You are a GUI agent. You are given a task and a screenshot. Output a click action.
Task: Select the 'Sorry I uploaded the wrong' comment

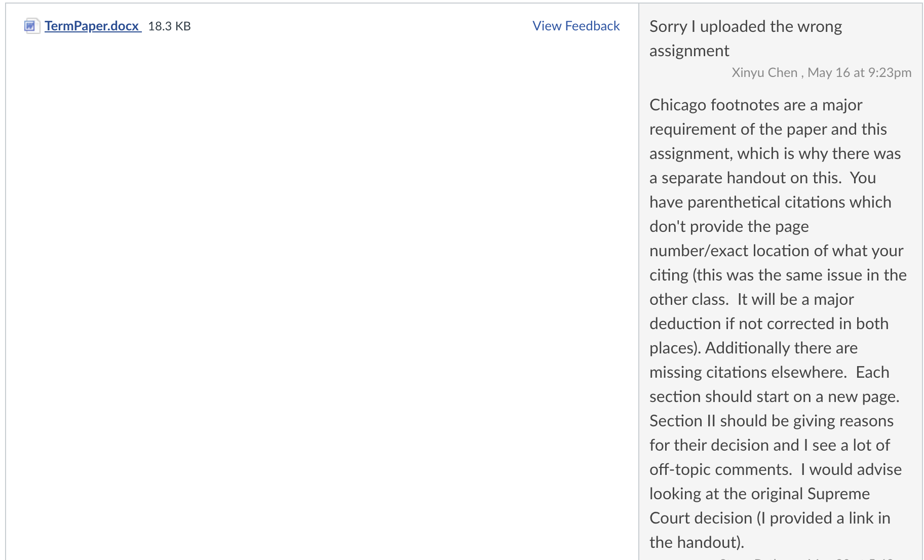(x=745, y=26)
